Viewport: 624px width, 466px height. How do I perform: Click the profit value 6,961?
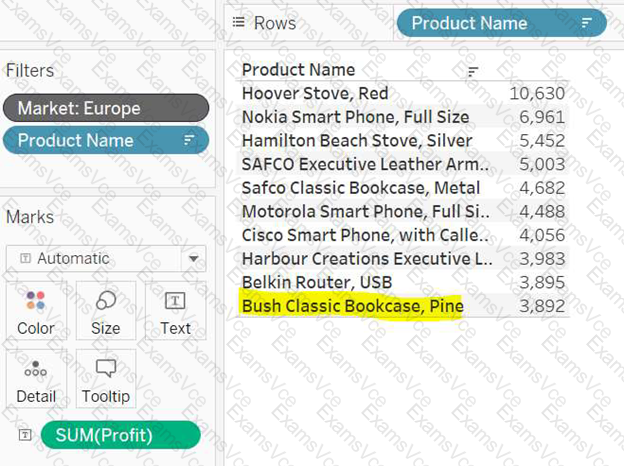pyautogui.click(x=542, y=117)
